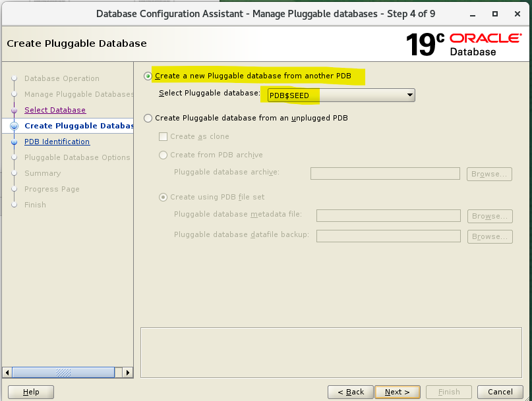Choose 'Create Pluggable database from an unplugged PDB'

pyautogui.click(x=148, y=118)
